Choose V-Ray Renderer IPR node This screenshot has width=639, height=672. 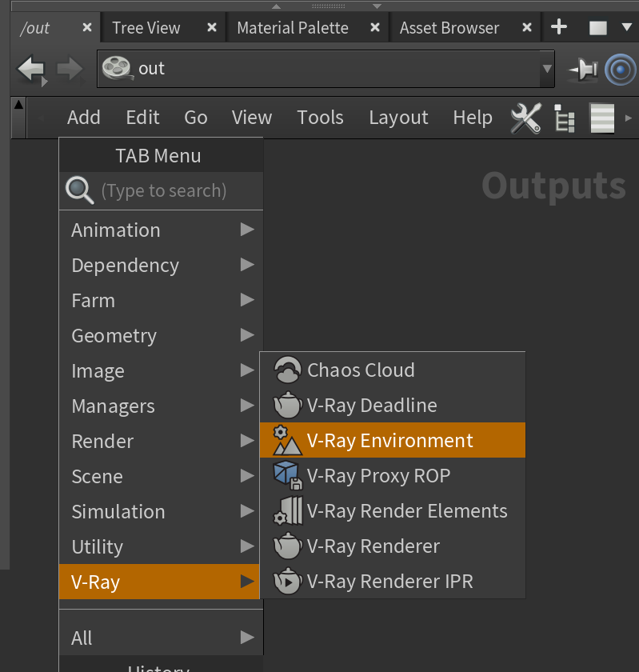pyautogui.click(x=393, y=581)
